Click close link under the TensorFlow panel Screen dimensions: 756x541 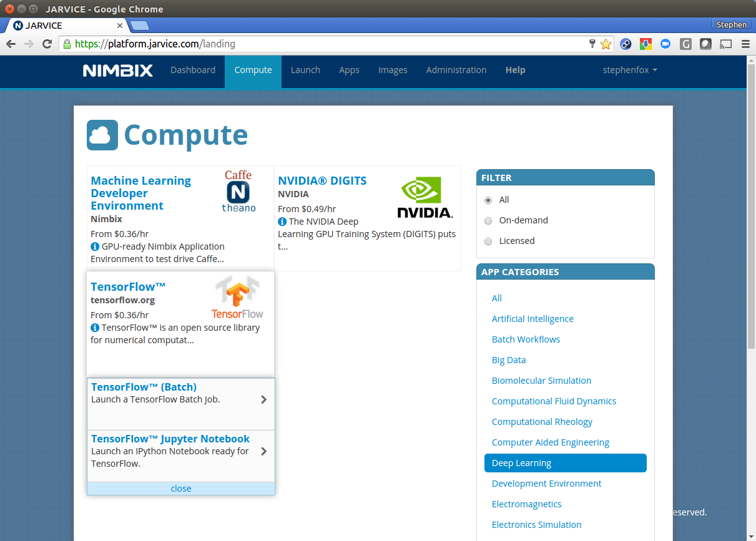click(181, 489)
